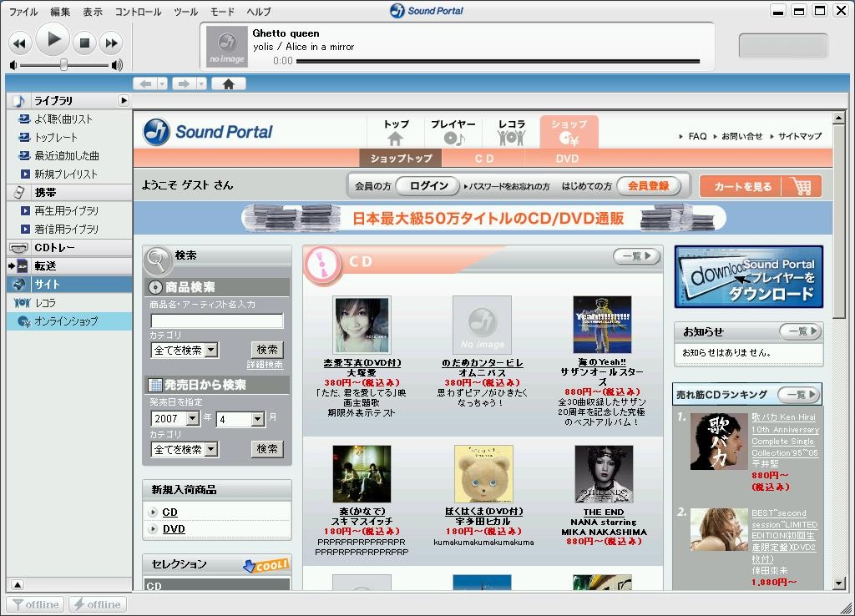Open the 海のYeah!! album cover thumbnail
The width and height of the screenshot is (855, 616).
[x=603, y=325]
